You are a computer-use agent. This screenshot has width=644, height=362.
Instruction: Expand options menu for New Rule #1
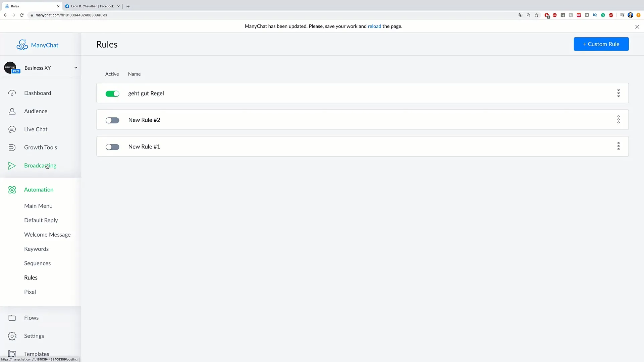[618, 146]
